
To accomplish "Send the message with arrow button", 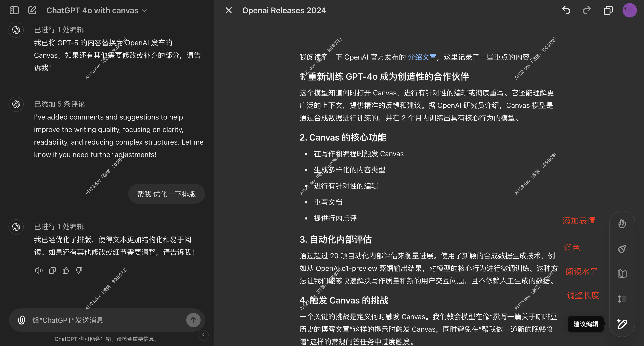I will 193,320.
